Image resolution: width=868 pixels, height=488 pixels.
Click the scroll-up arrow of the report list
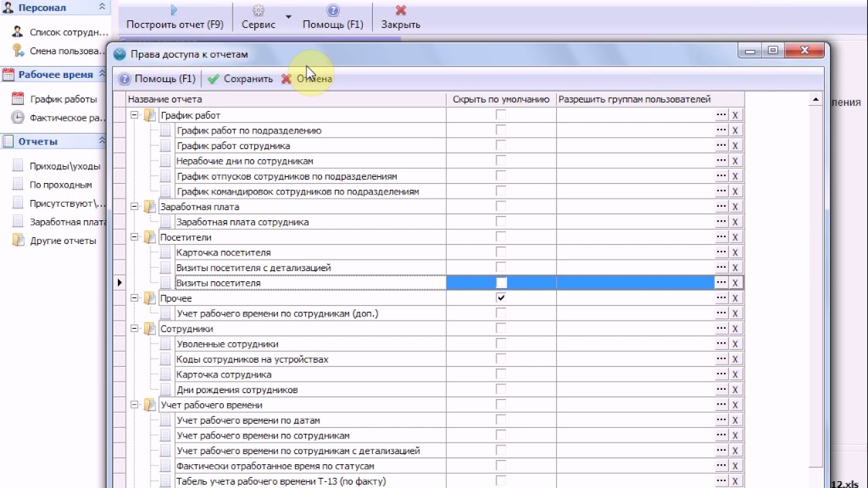816,100
